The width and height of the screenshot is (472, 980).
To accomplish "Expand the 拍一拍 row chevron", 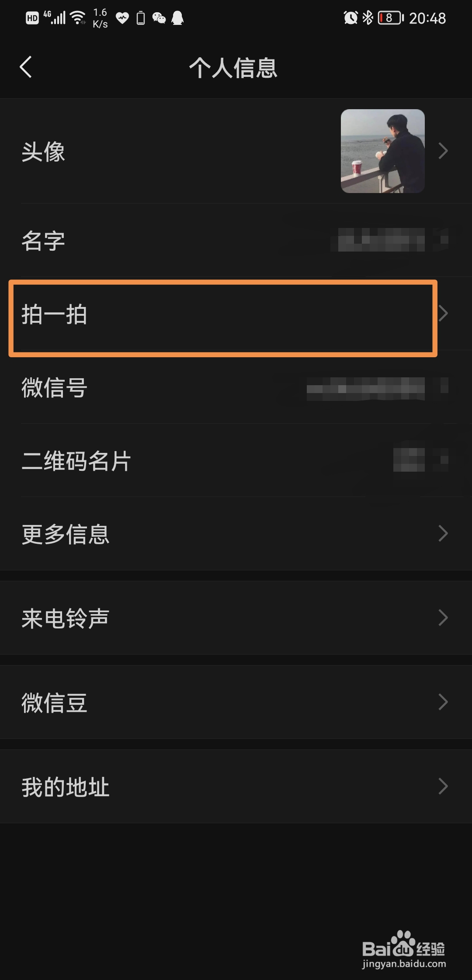I will tap(443, 313).
